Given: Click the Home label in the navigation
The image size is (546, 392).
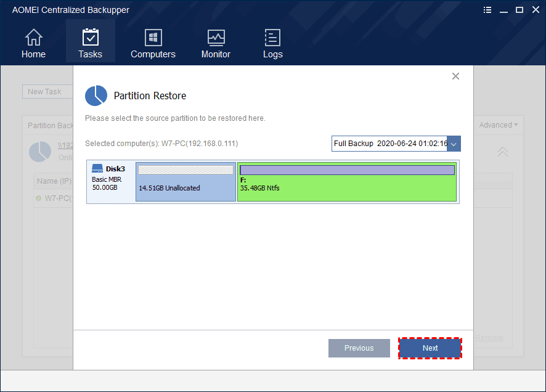Looking at the screenshot, I should point(33,54).
